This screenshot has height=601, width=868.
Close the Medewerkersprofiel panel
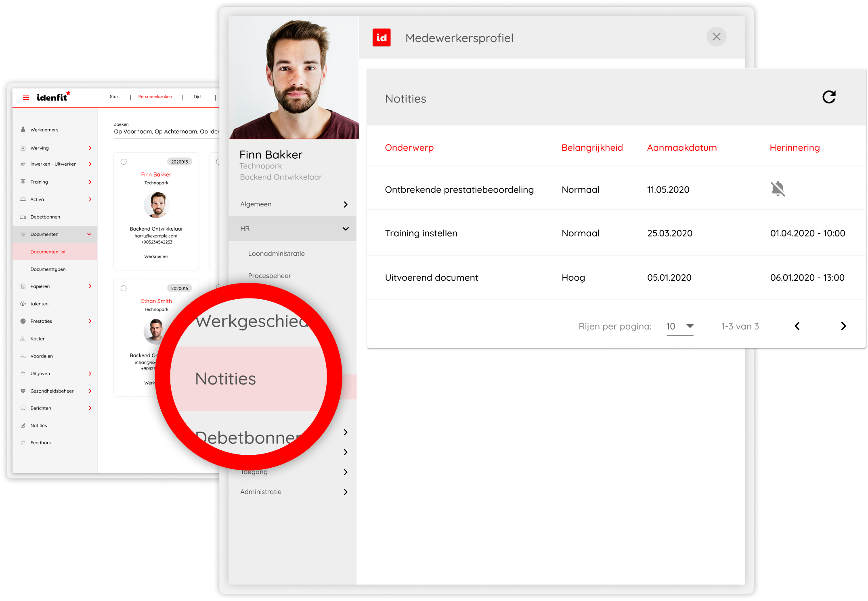pyautogui.click(x=716, y=37)
